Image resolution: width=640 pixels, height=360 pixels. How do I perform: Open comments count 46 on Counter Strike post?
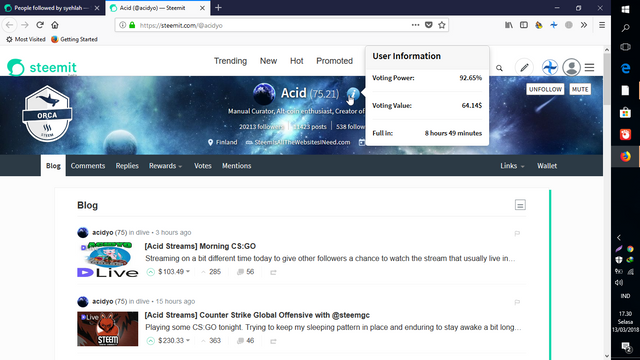pos(246,341)
